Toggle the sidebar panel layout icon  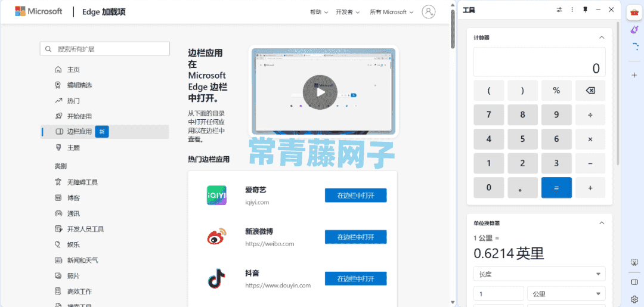[x=634, y=282]
